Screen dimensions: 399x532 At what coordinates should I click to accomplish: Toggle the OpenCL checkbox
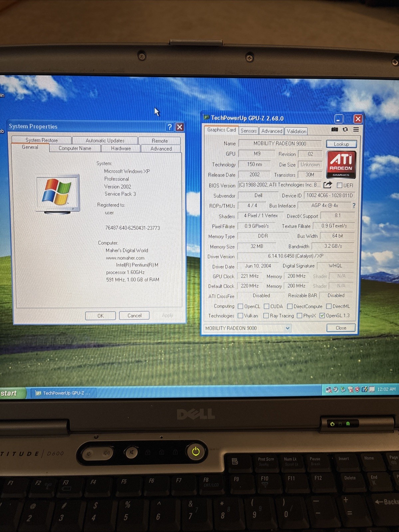(x=241, y=306)
